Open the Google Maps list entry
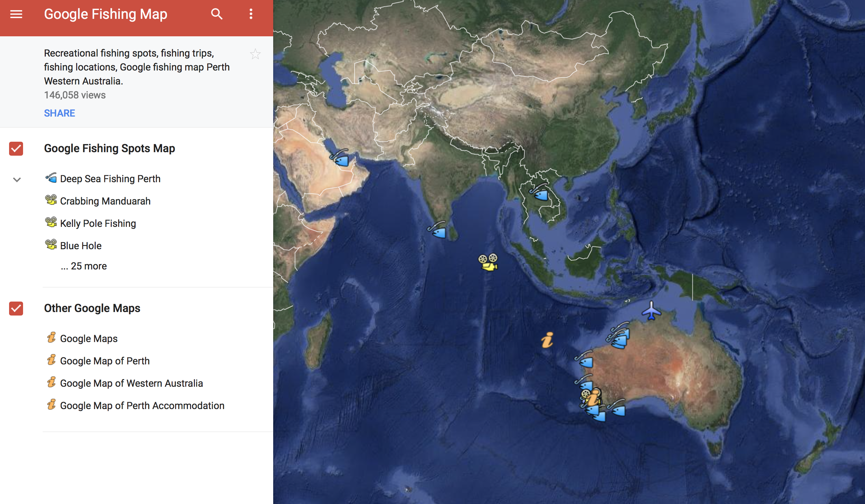 tap(89, 339)
